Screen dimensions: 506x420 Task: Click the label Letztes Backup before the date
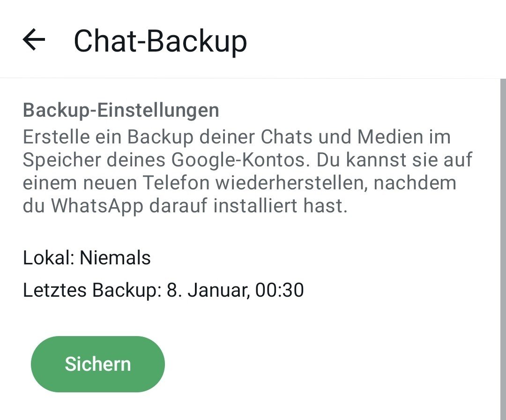point(92,290)
